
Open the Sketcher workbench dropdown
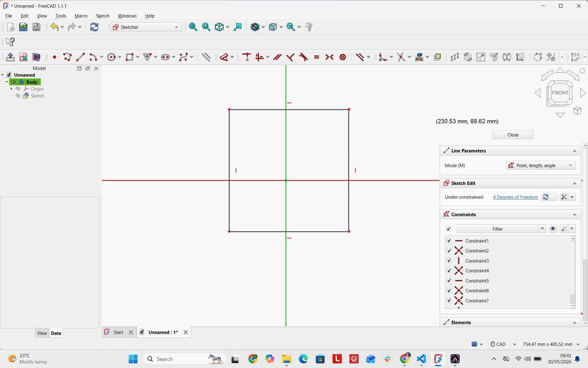click(x=146, y=27)
